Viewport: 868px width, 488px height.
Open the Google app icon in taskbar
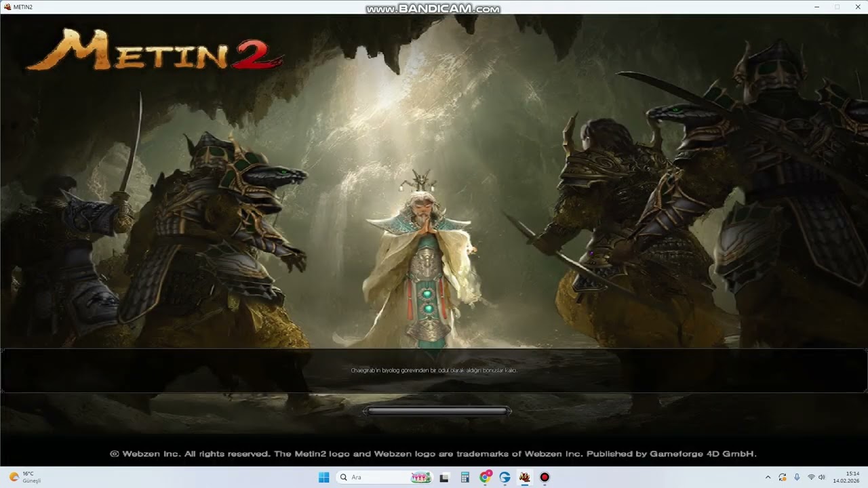(505, 477)
